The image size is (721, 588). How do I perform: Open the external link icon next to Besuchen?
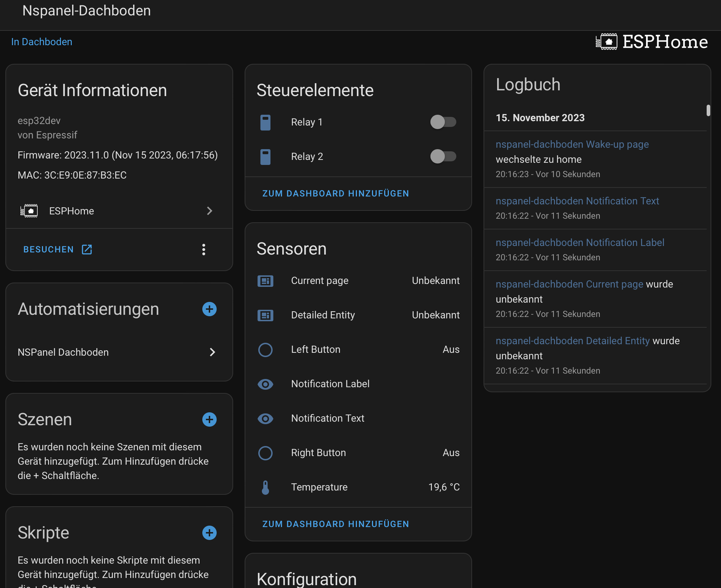(87, 249)
